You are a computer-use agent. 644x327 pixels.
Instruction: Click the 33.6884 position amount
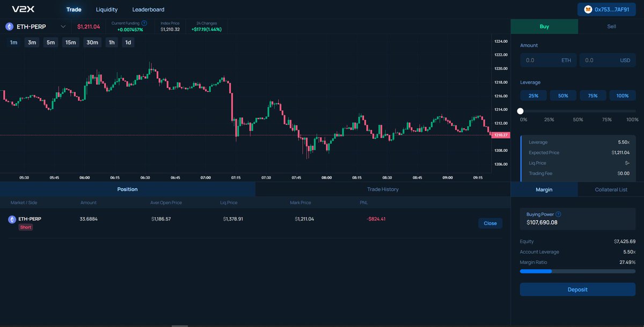[89, 219]
